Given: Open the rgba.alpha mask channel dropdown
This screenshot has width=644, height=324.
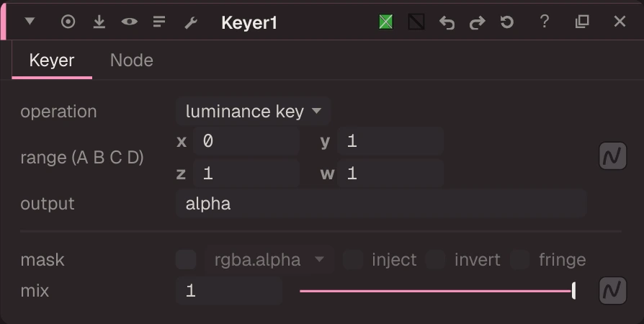Looking at the screenshot, I should pos(269,259).
